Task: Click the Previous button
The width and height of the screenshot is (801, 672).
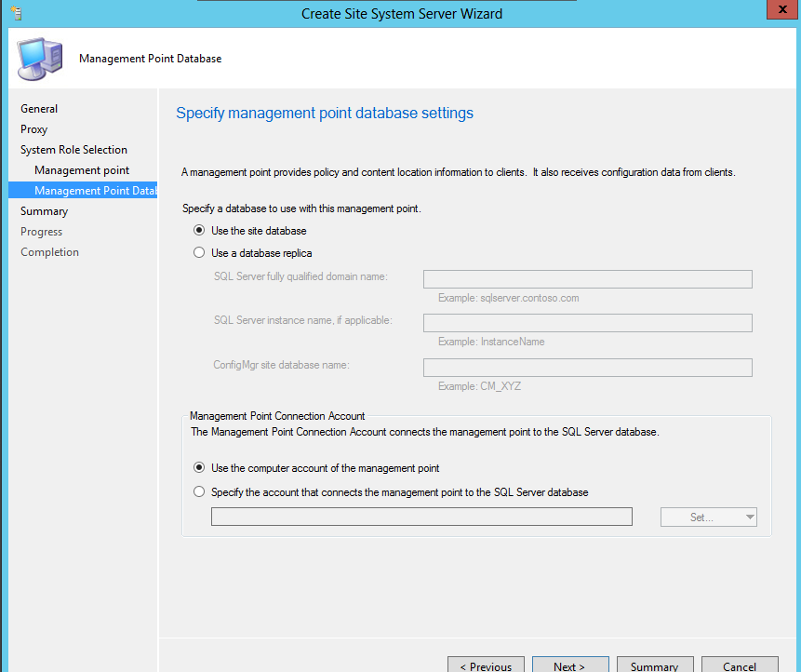Action: click(486, 665)
